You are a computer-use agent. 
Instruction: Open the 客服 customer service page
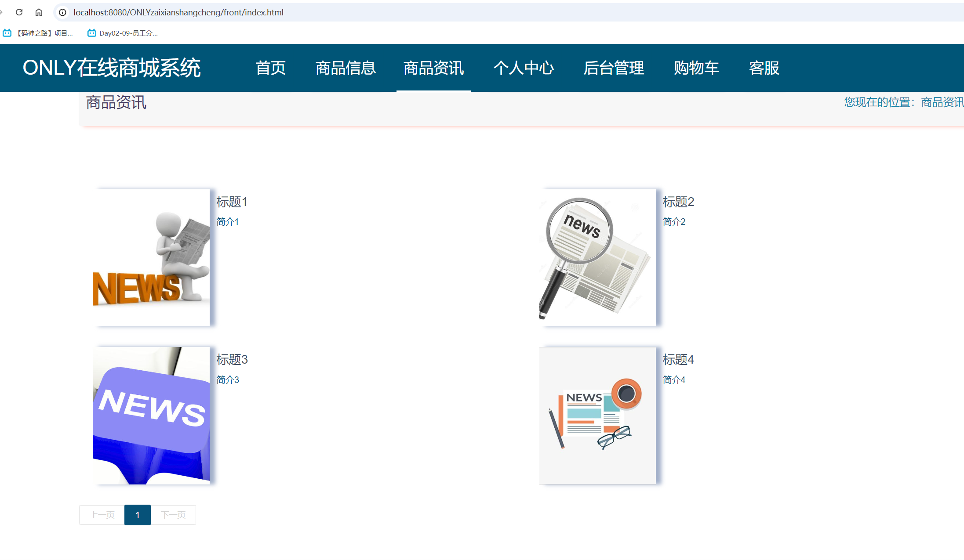click(764, 68)
